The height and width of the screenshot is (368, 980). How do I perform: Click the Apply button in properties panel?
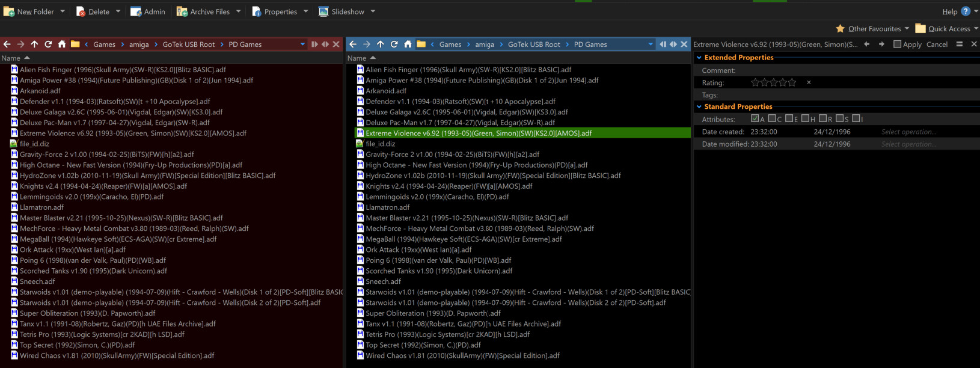coord(907,44)
